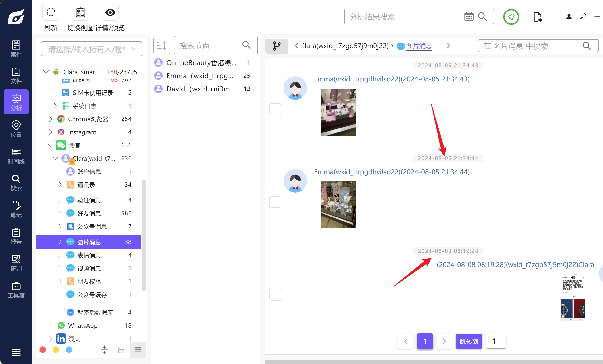Viewport: 603px width, 364px height.
Task: Click the red color filter dot
Action: point(43,350)
